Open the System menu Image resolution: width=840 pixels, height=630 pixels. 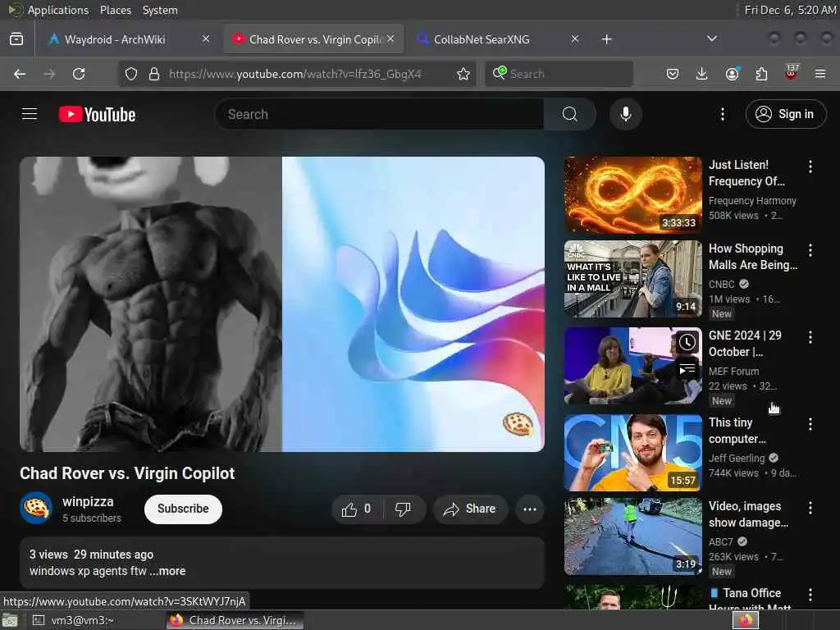(x=160, y=10)
